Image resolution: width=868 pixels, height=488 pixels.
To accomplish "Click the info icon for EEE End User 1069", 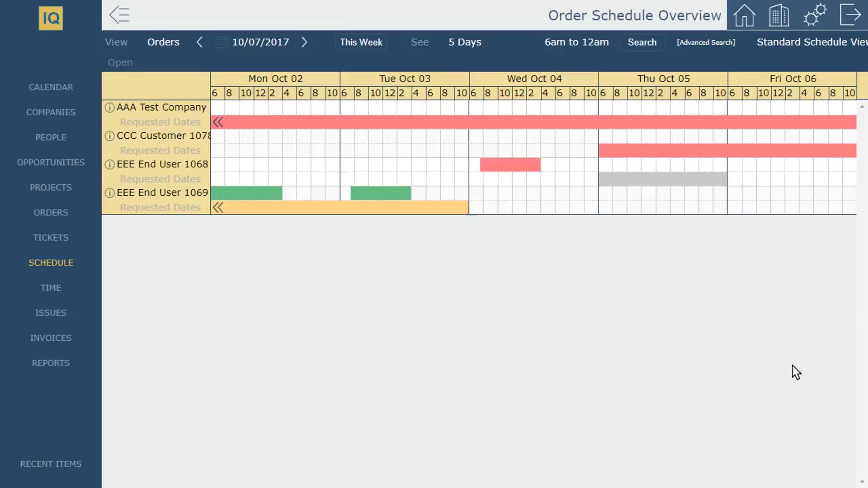I will coord(109,192).
